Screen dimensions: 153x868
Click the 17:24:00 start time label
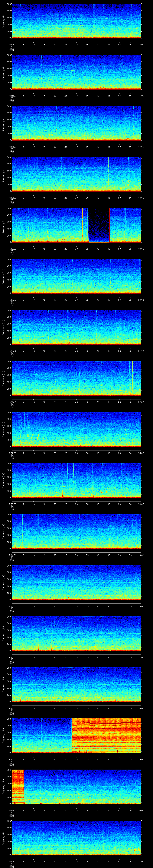point(12,555)
